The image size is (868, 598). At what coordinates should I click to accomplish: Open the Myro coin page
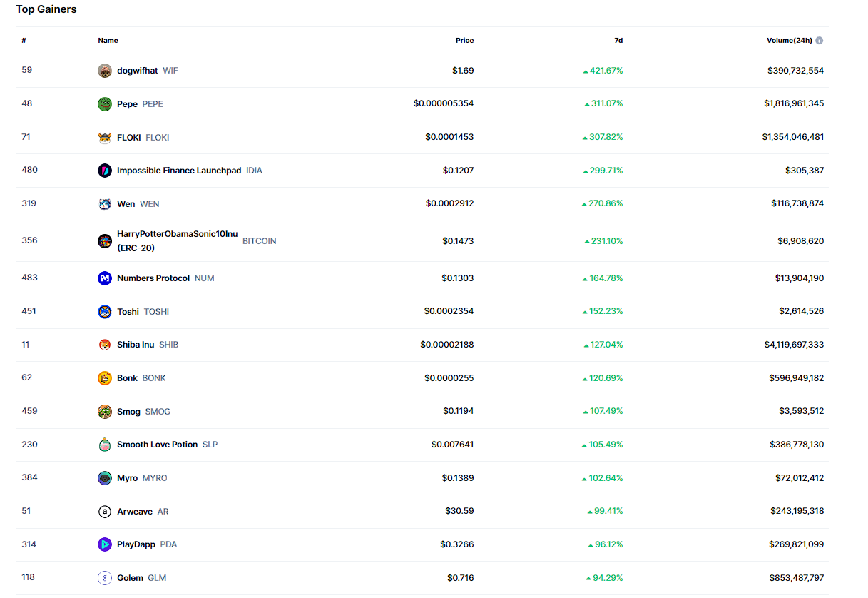point(127,478)
